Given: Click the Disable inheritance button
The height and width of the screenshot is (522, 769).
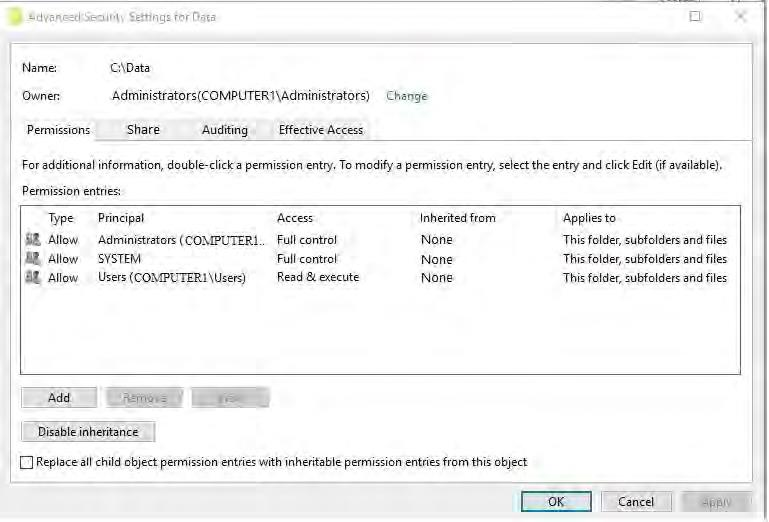Looking at the screenshot, I should (88, 432).
